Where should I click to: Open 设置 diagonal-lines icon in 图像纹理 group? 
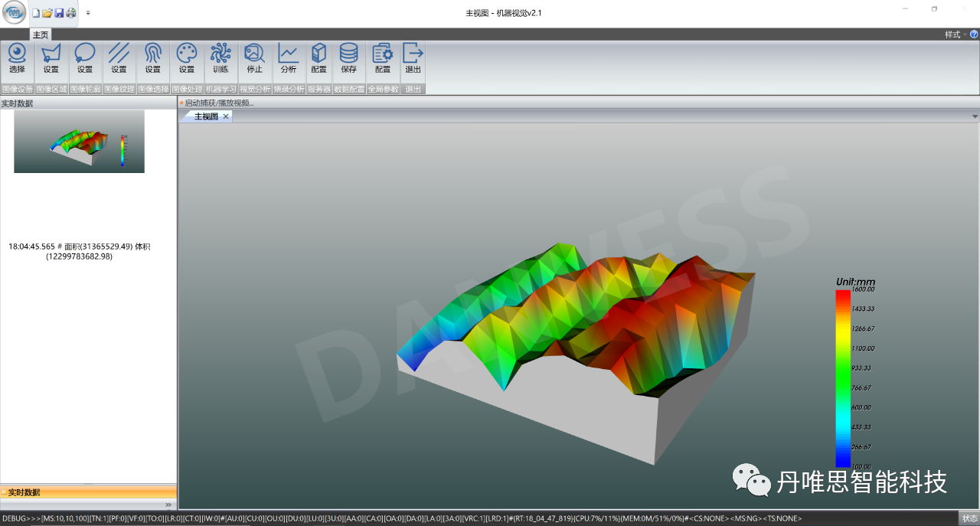pyautogui.click(x=119, y=58)
